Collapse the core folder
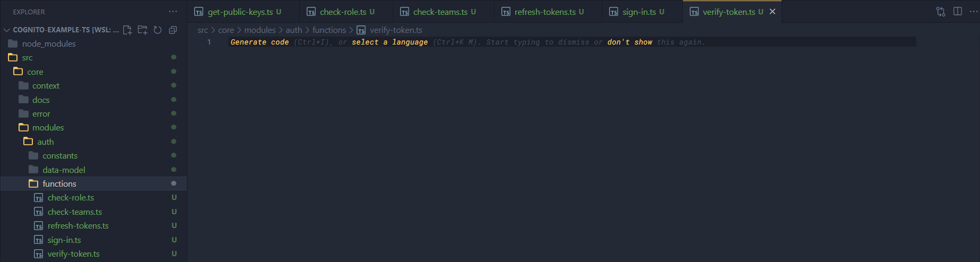Screen dimensions: 980x262 pyautogui.click(x=93, y=72)
